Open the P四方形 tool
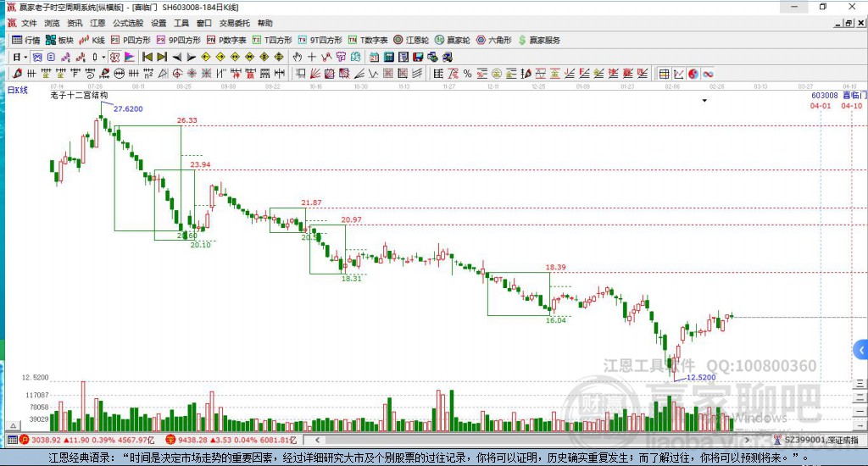This screenshot has width=868, height=466. (131, 40)
